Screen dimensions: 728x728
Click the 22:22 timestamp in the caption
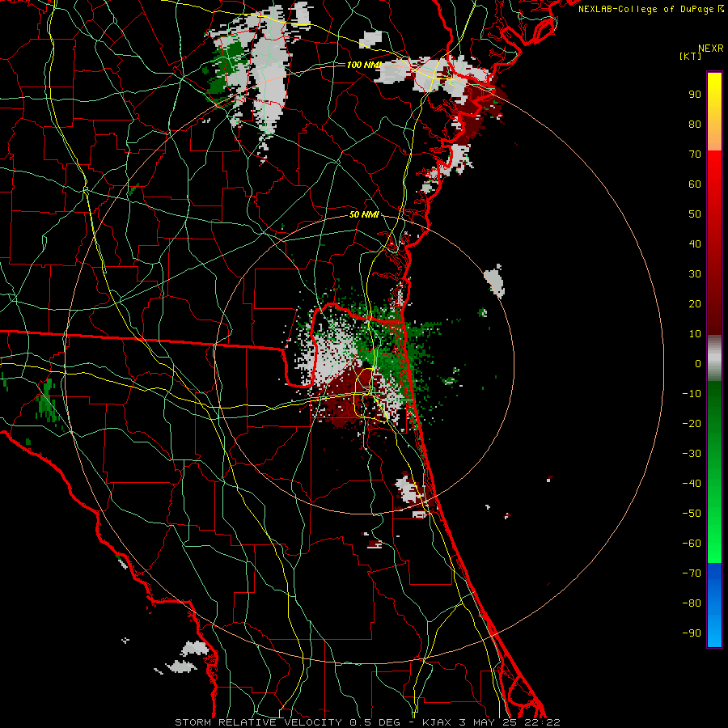pyautogui.click(x=542, y=722)
